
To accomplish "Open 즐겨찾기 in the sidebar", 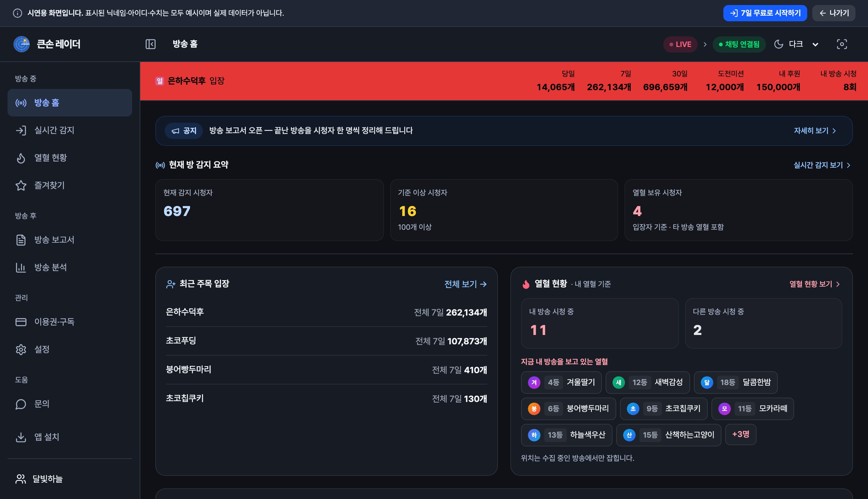I will point(70,185).
